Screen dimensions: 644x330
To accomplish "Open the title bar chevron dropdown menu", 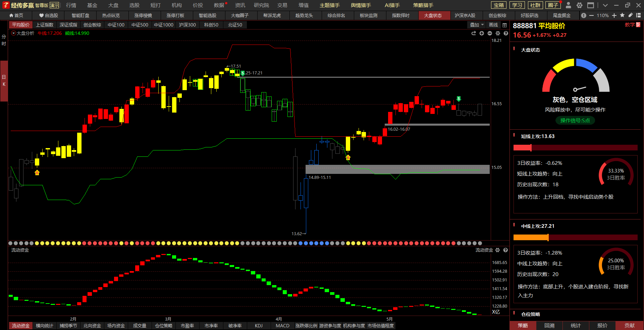I will click(x=605, y=5).
